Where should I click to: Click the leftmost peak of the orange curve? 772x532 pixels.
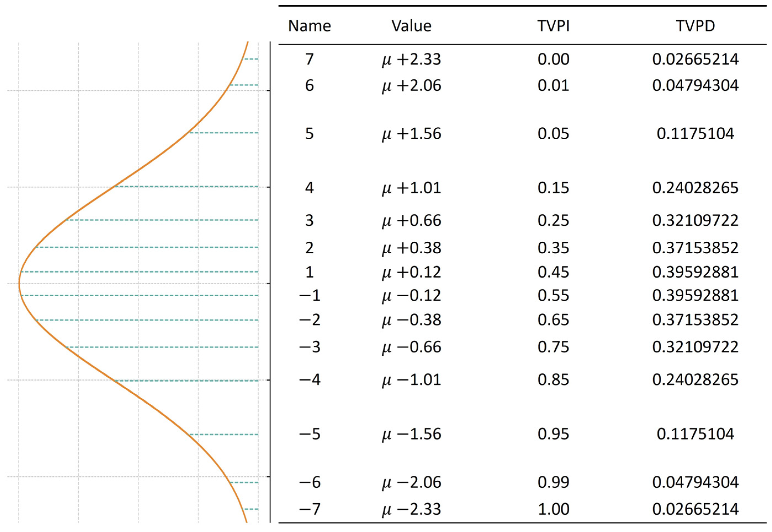click(x=19, y=284)
